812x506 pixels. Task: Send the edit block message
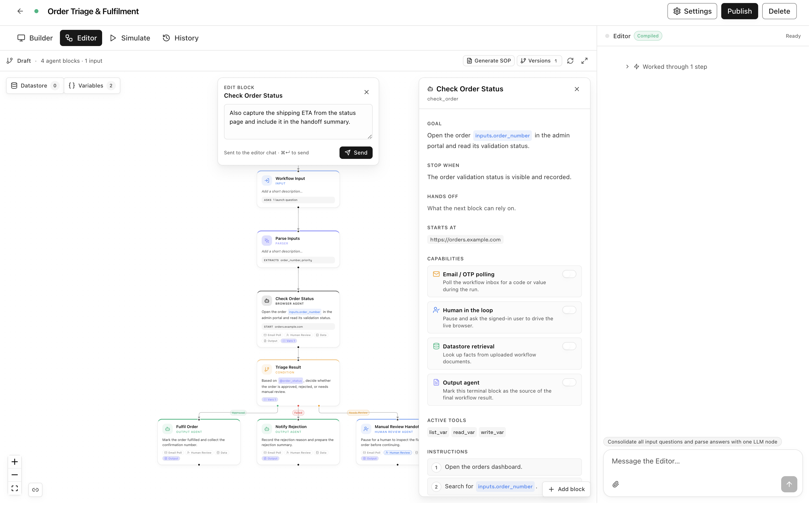point(357,153)
